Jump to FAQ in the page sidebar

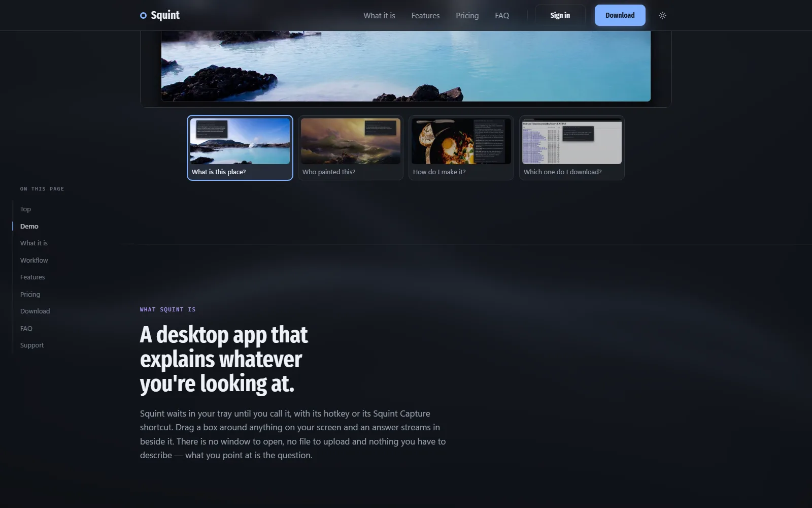26,329
